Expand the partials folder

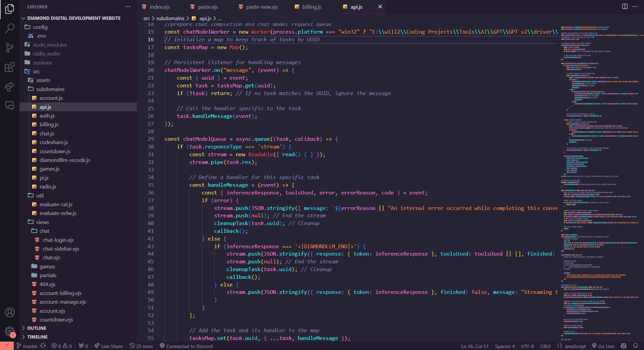48,275
